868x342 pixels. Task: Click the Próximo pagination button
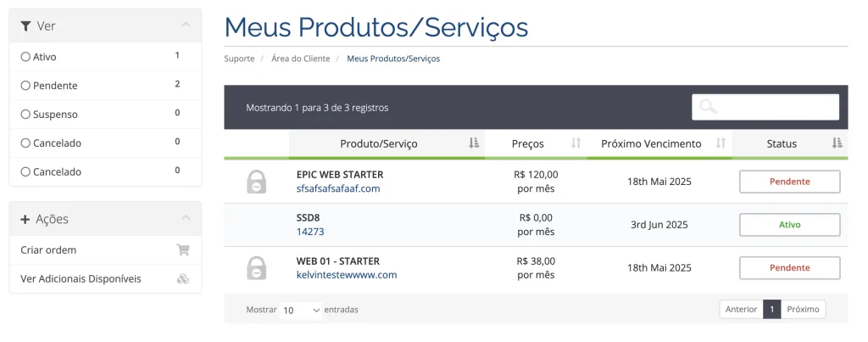803,309
